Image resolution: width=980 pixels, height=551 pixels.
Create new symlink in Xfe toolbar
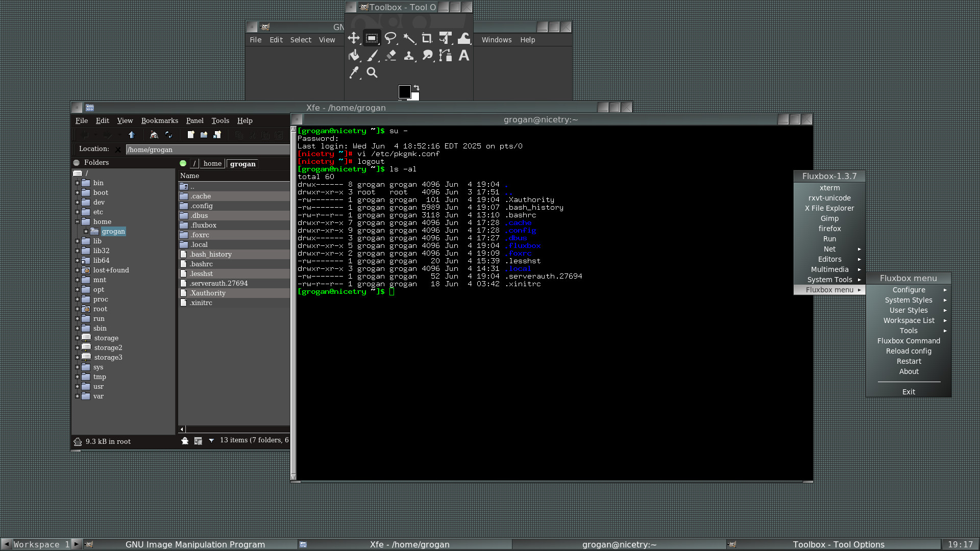(x=217, y=135)
